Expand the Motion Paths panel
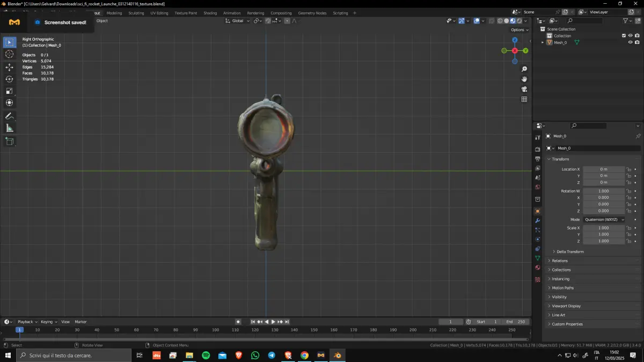Screen dimensions: 644x362 [x=549, y=288]
